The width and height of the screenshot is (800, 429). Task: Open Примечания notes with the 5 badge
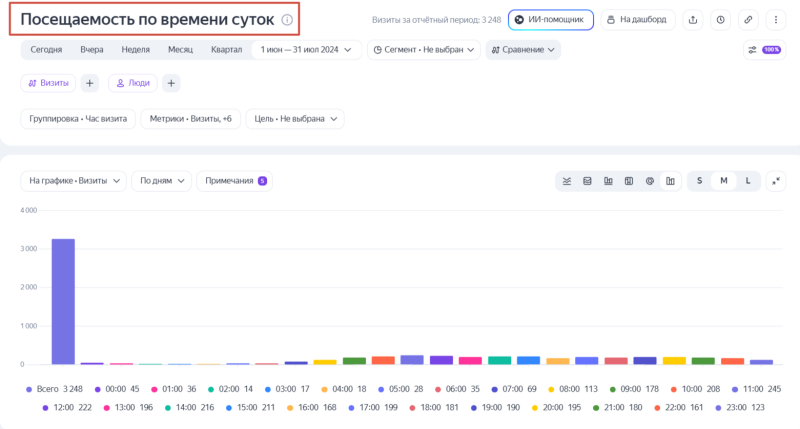pyautogui.click(x=235, y=181)
